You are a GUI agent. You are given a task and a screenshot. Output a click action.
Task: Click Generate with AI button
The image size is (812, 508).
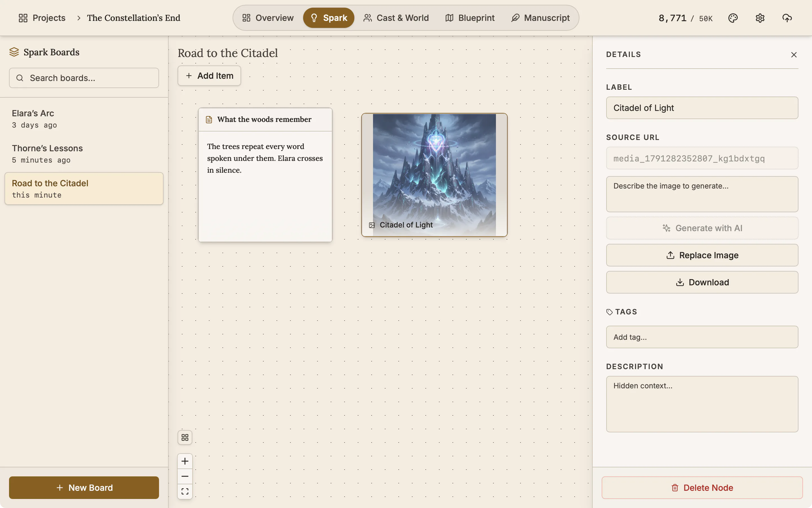point(702,228)
